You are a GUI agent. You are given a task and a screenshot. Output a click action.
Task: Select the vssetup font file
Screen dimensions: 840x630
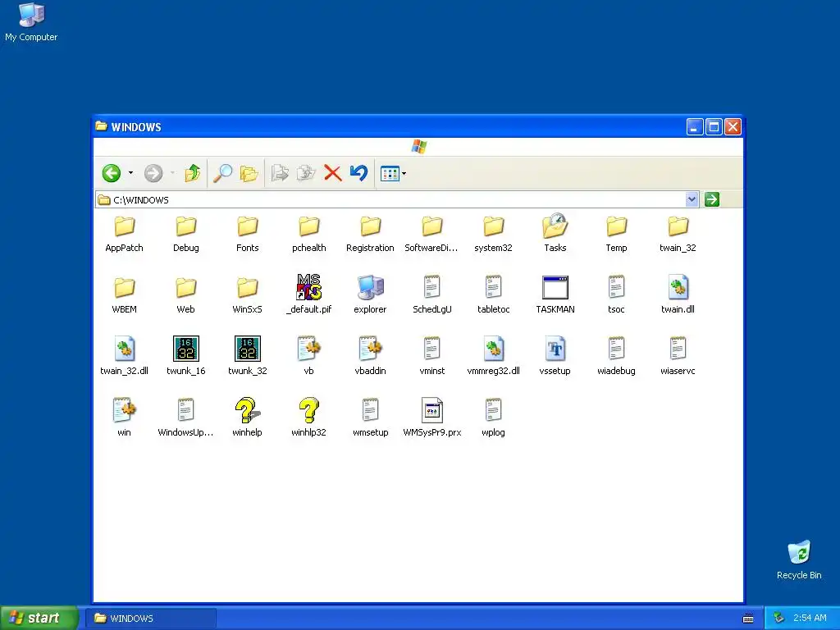[555, 356]
